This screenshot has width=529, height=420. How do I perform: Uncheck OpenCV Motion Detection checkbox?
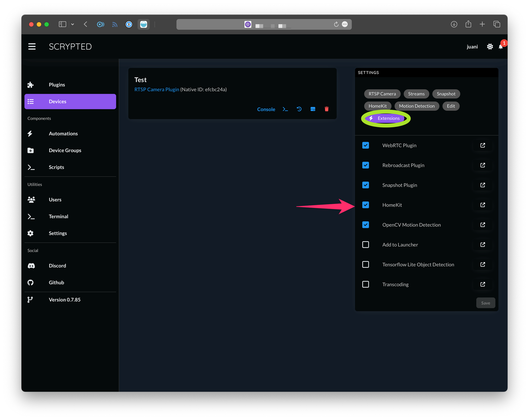click(x=366, y=225)
